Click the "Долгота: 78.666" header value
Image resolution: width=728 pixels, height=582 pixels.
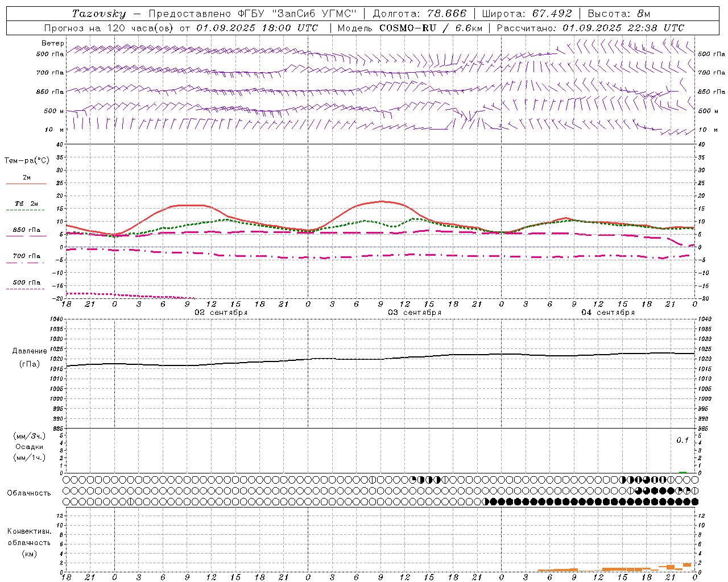click(420, 14)
